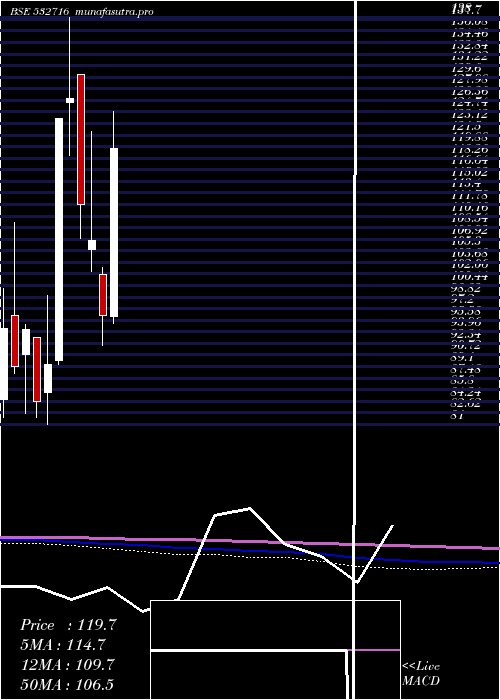This screenshot has height=700, width=500.
Task: Click the 89.1 price axis label
Action: 462,358
